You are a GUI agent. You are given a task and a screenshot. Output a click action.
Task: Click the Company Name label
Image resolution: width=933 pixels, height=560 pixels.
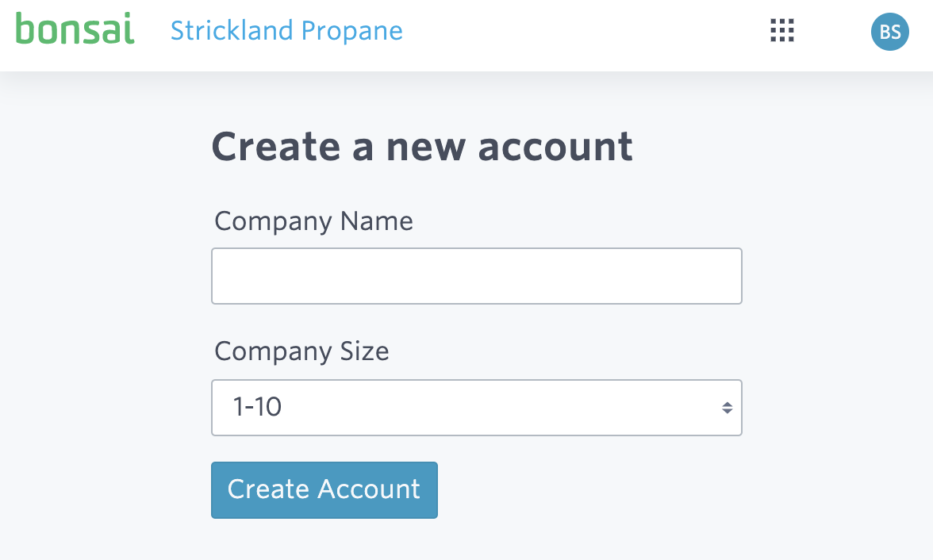tap(313, 221)
